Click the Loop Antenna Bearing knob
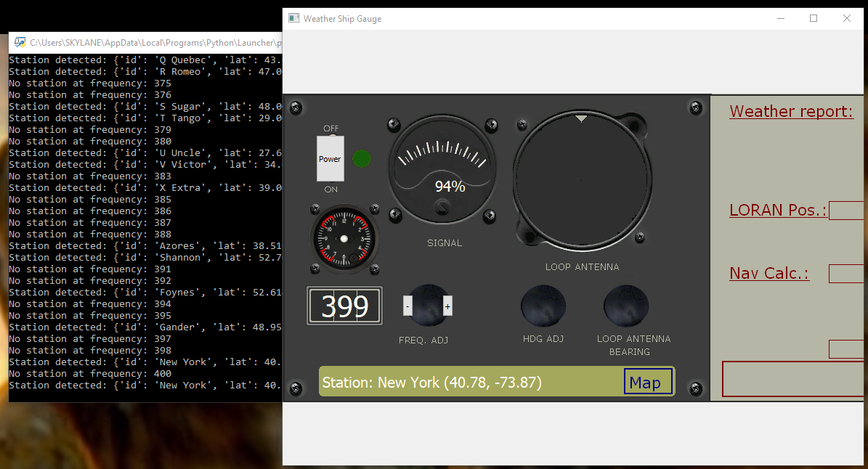 (627, 306)
